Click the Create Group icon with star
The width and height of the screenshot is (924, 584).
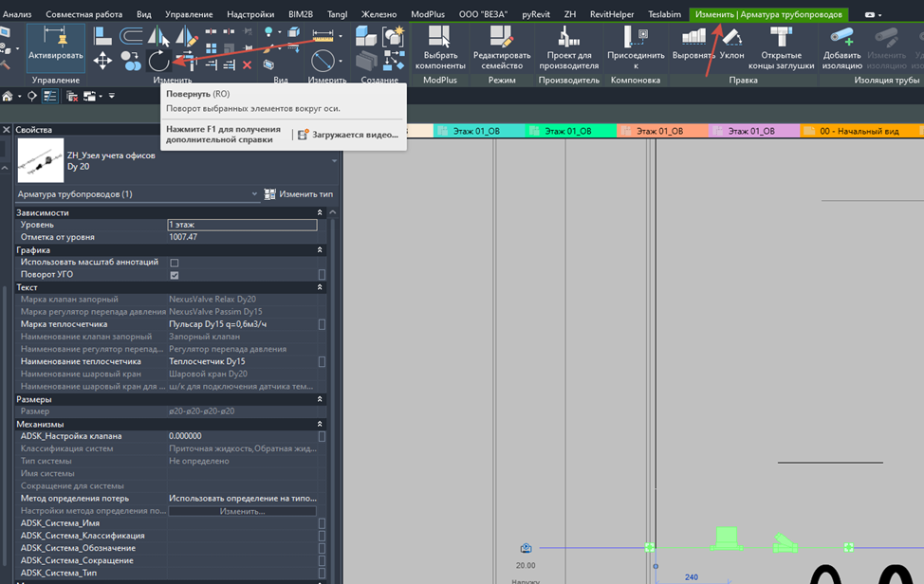coord(394,36)
